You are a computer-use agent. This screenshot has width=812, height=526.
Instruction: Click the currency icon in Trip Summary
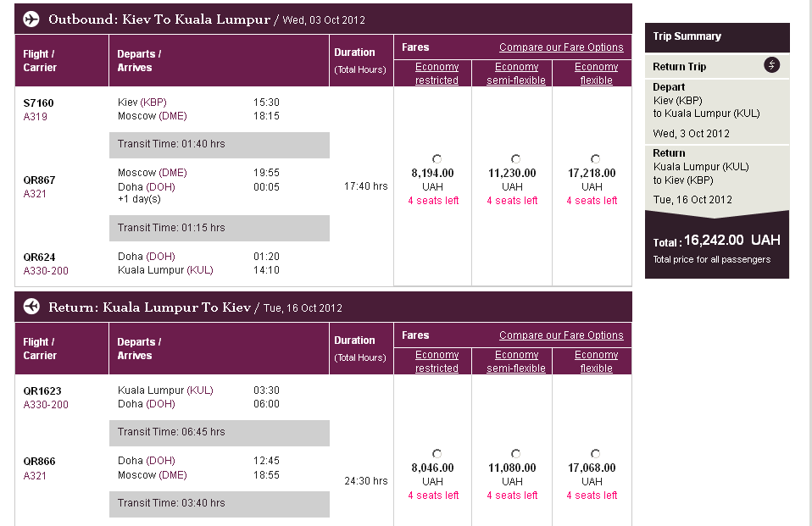pyautogui.click(x=771, y=65)
